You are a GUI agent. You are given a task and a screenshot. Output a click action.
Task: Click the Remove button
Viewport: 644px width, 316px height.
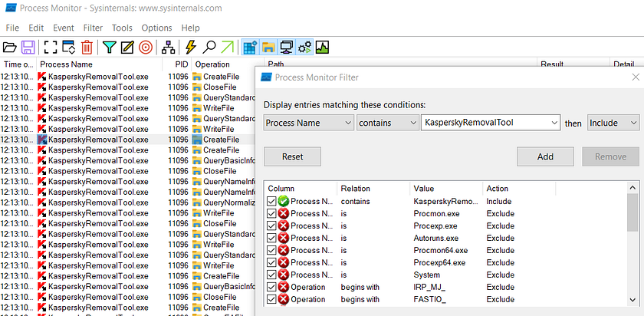(611, 156)
